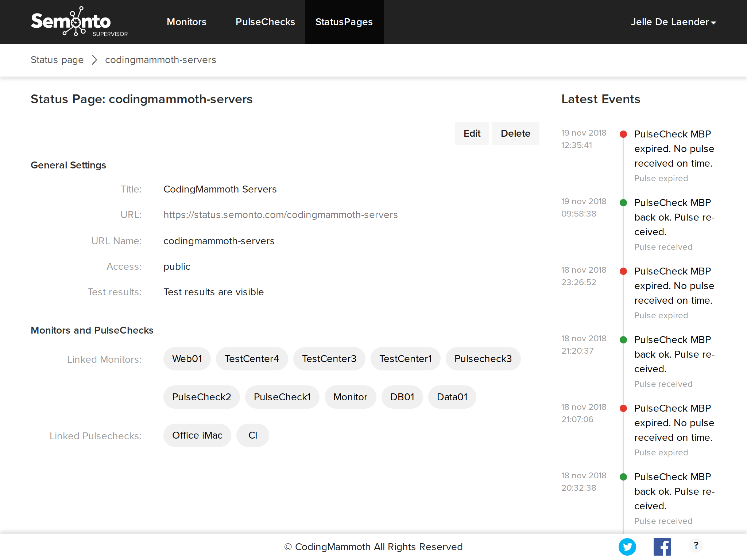Click the 19 nov 2018 09:58:38 timestamp
Viewport: 747px width, 560px height.
[584, 207]
